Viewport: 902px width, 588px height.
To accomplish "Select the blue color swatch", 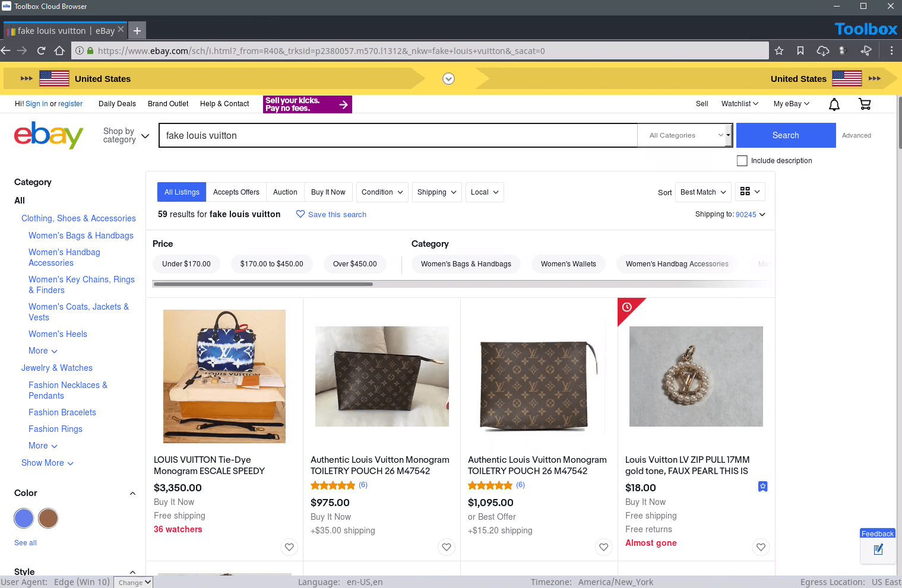I will click(x=24, y=518).
